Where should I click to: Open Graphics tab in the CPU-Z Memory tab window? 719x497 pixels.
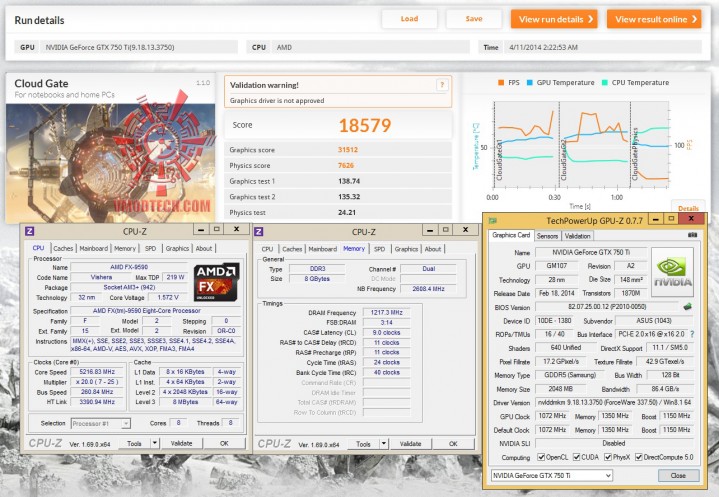pyautogui.click(x=406, y=249)
